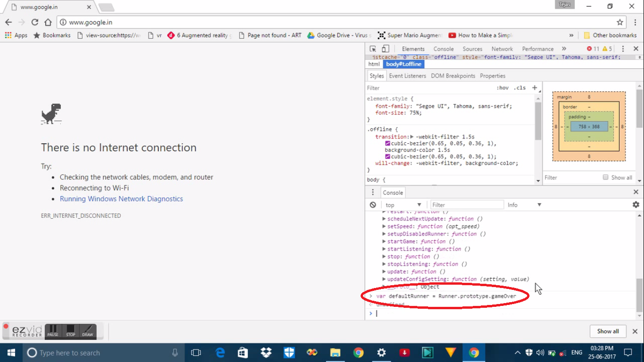This screenshot has width=644, height=362.
Task: Toggle the device toolbar icon
Action: (x=386, y=49)
